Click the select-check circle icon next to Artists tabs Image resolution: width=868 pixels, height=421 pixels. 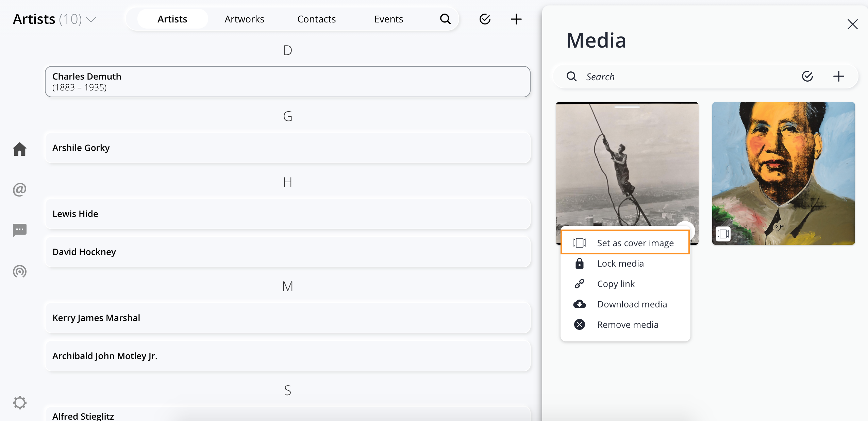tap(485, 19)
